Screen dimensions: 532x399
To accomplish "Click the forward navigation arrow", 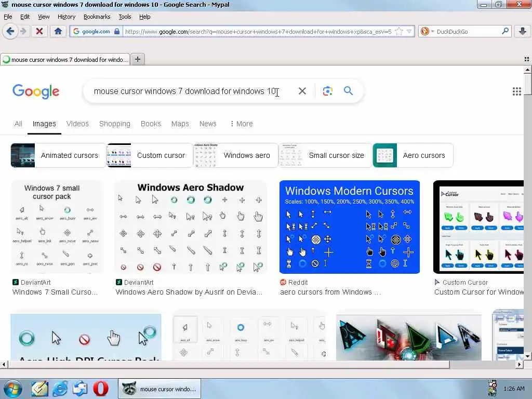I will [23, 32].
